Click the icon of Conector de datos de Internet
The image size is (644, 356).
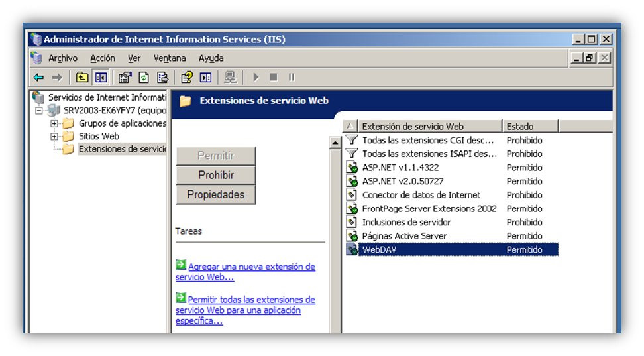[352, 195]
